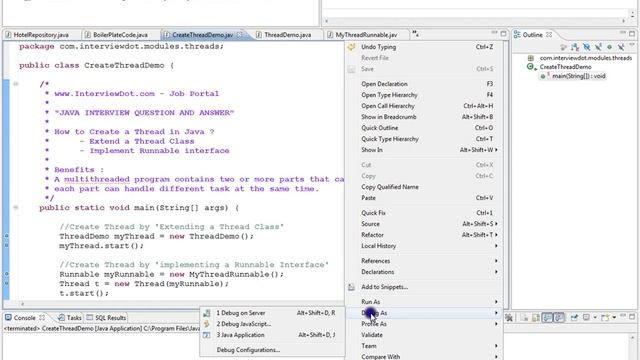Choose Validate from context menu
The image size is (640, 360).
(x=424, y=335)
